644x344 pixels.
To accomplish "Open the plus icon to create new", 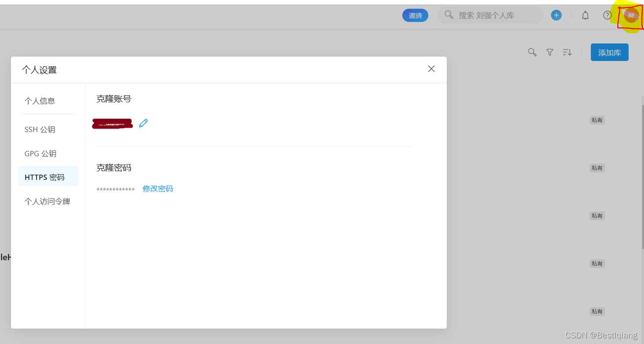I will click(x=556, y=15).
